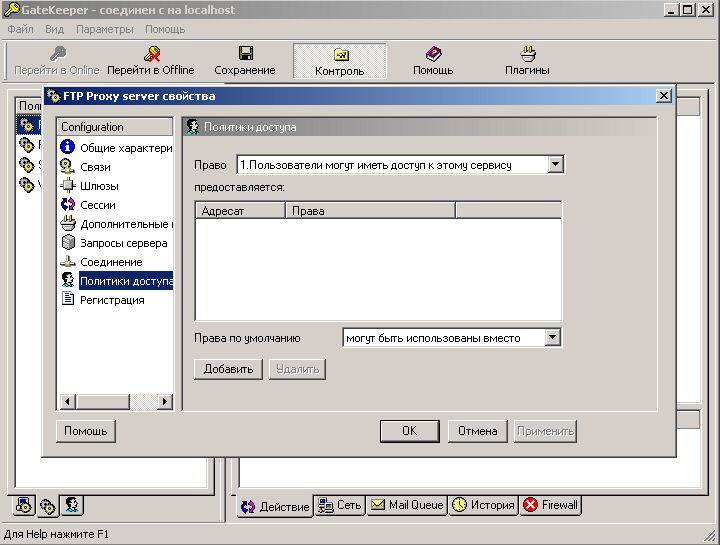Screen dimensions: 720x545
Task: Expand the Право dropdown arrow
Action: click(555, 164)
